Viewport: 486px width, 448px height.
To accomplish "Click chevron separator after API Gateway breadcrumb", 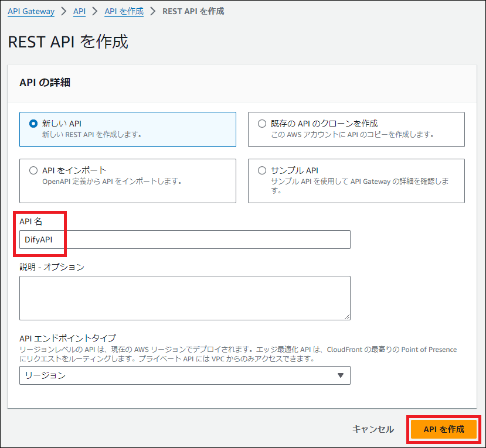I will pyautogui.click(x=64, y=11).
